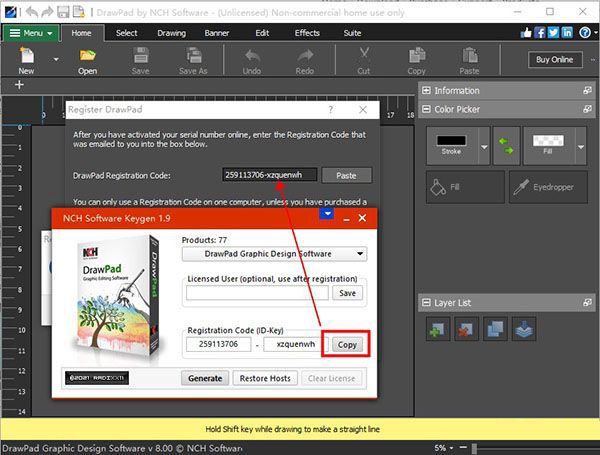The width and height of the screenshot is (600, 455).
Task: Select the Fill bucket tool
Action: coord(465,187)
